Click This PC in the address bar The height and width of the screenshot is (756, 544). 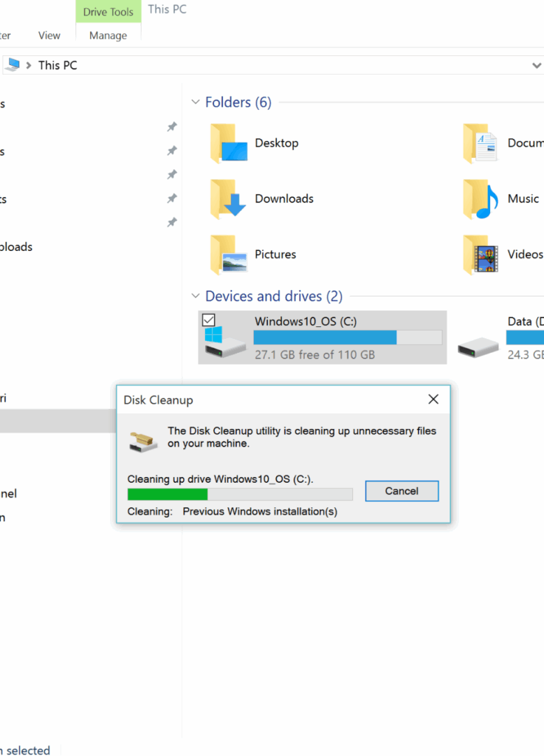(58, 65)
